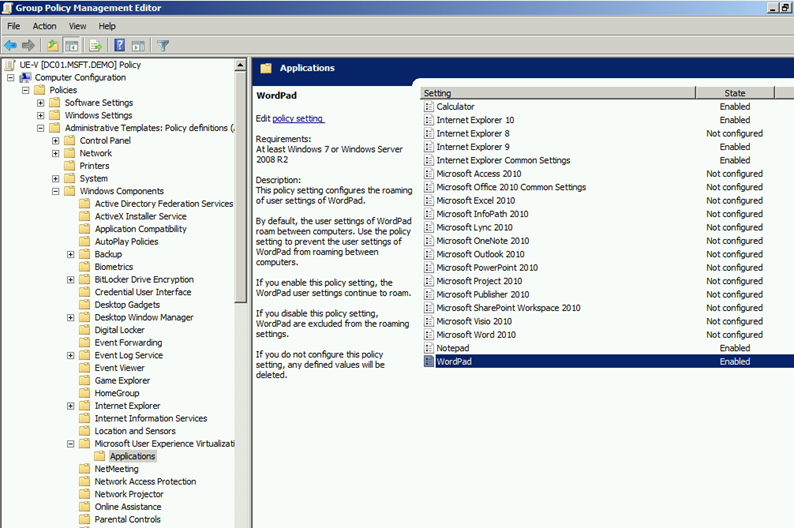Toggle Show/Hide Console Tree toolbar icon

tap(71, 46)
